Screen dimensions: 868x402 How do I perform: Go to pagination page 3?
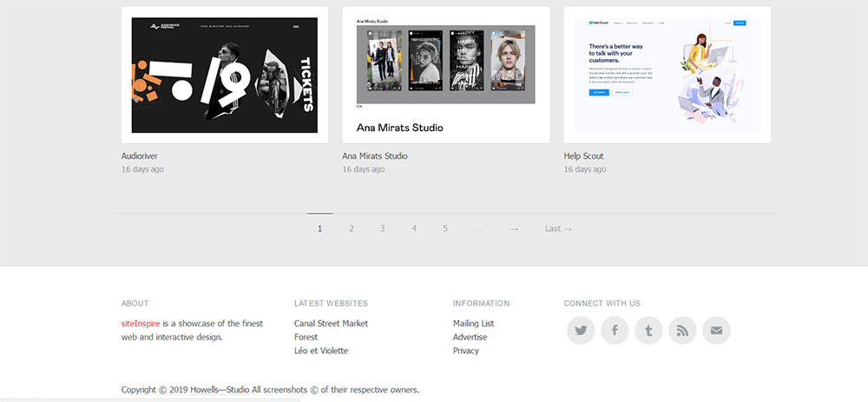point(382,228)
